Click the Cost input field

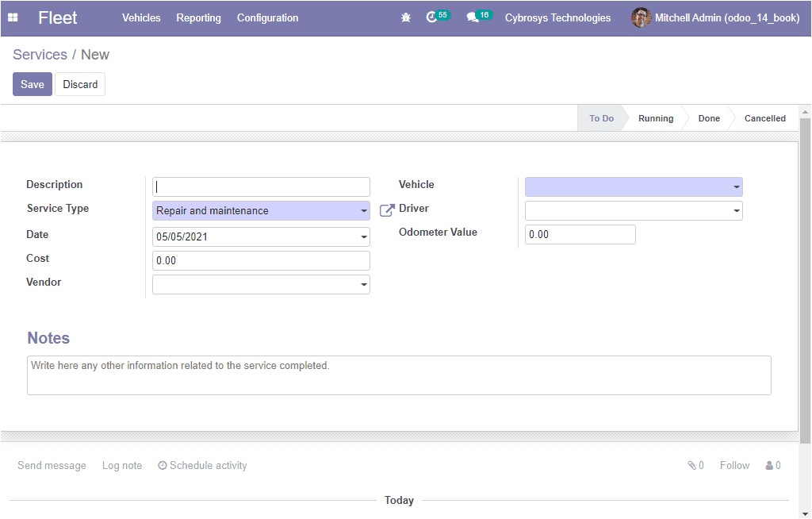tap(261, 260)
